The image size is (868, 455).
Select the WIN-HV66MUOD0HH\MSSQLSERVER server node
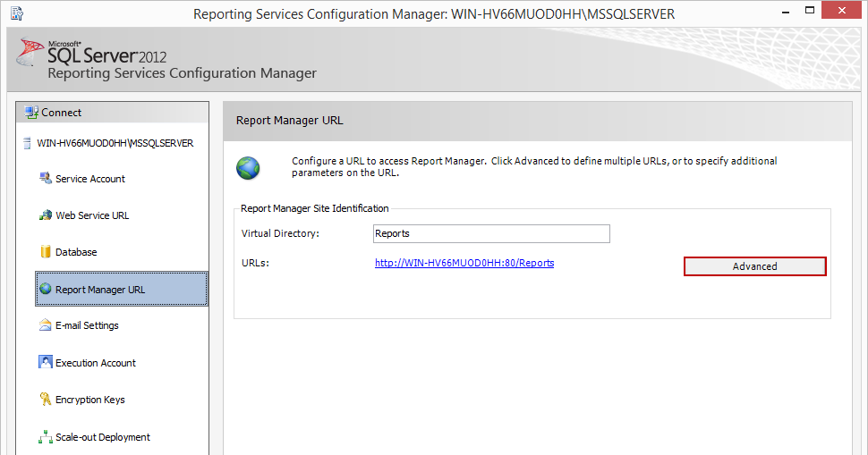pos(115,143)
